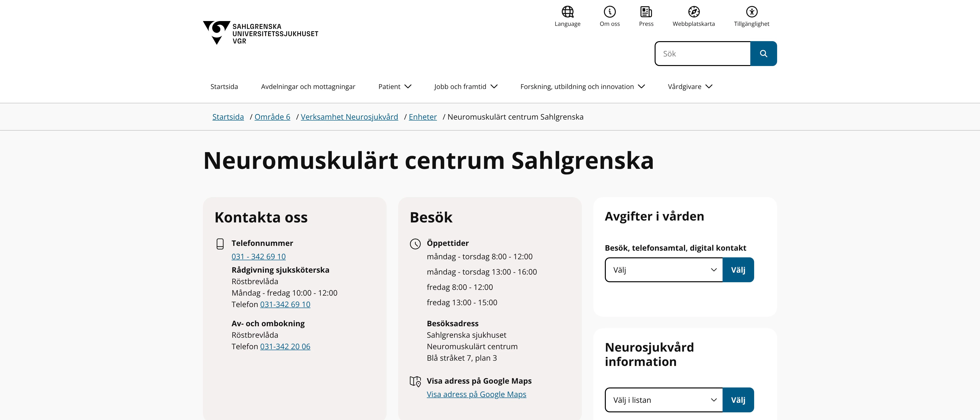
Task: Click the Language label in top bar
Action: 567,24
